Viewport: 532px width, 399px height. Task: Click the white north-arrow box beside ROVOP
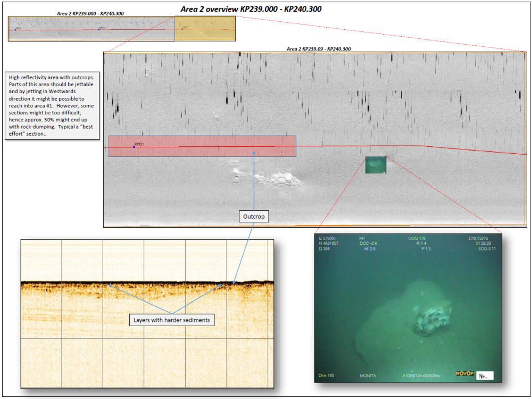[x=484, y=376]
